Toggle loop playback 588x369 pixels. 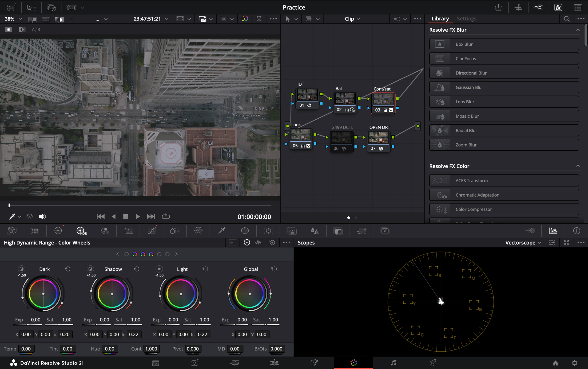[x=166, y=216]
